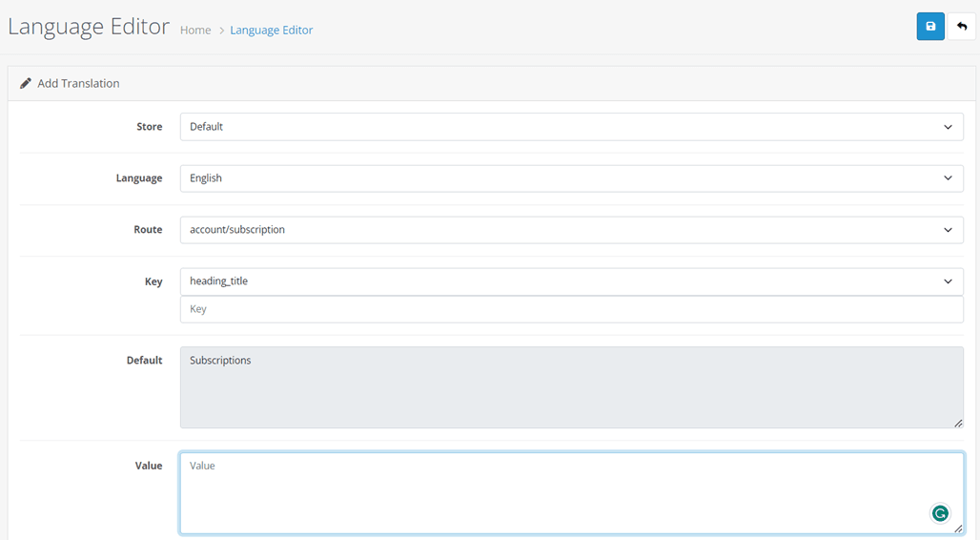Go to Home breadcrumb link
This screenshot has height=540, width=980.
click(x=195, y=30)
